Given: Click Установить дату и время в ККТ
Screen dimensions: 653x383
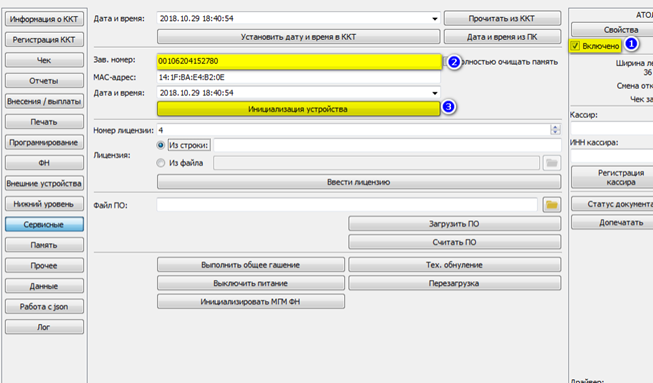Looking at the screenshot, I should pyautogui.click(x=298, y=37).
